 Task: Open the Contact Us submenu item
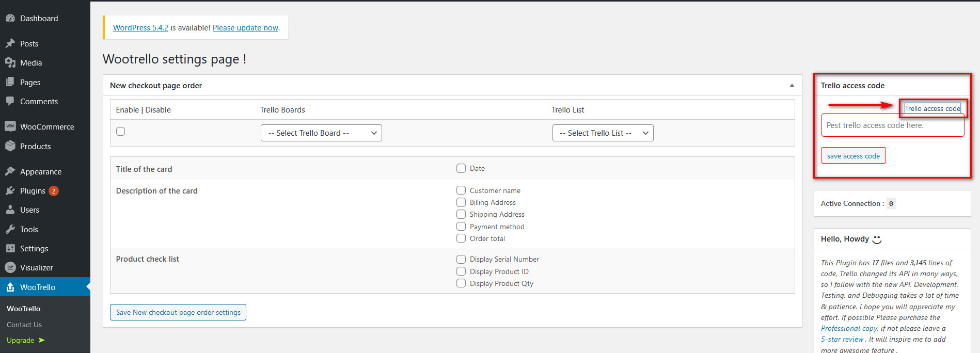[24, 325]
